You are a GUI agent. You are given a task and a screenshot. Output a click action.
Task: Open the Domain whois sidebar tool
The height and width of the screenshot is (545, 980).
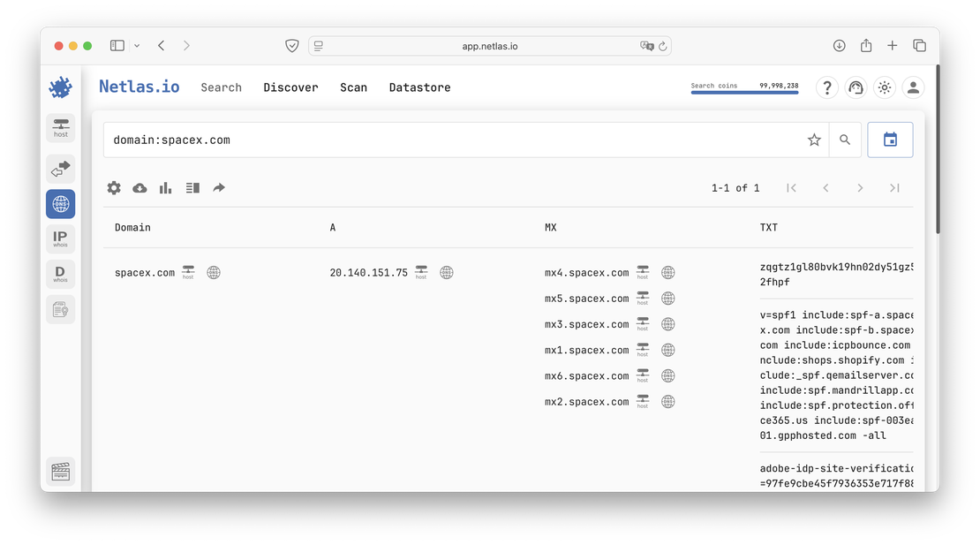(60, 273)
